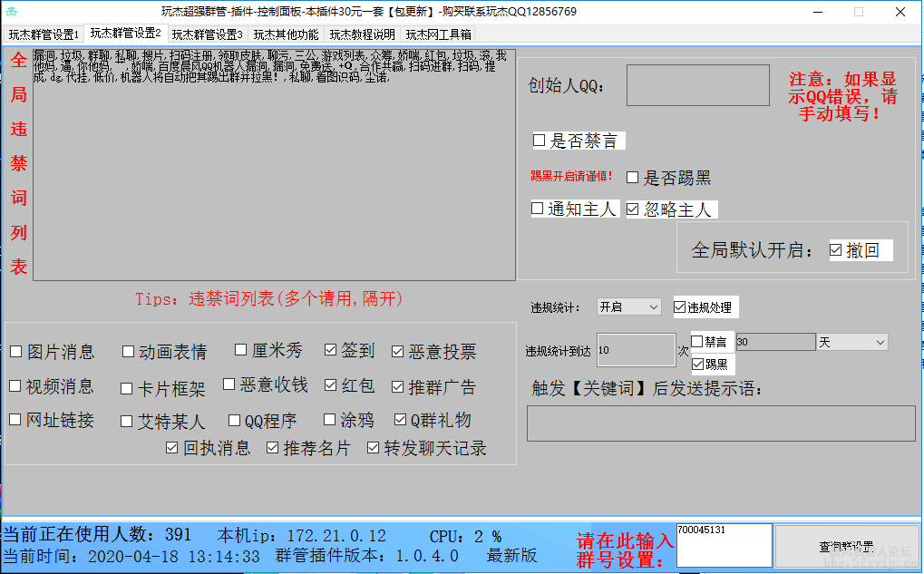
Task: Click the 触发关键词 prompt message text box
Action: pos(721,423)
